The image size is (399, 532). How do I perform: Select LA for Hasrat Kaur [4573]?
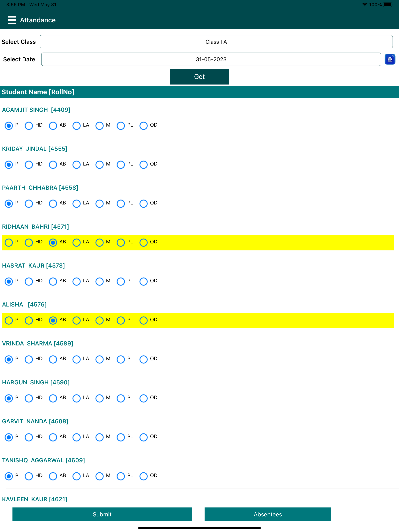(x=77, y=281)
